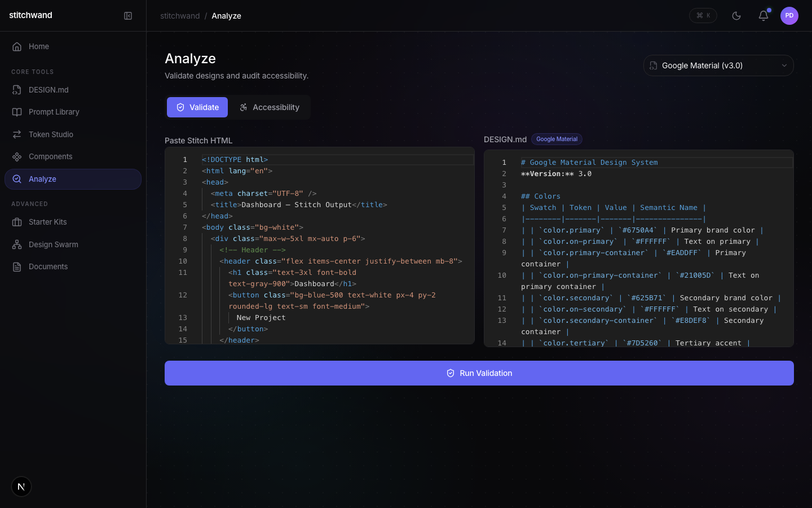Open Design Swarm page
This screenshot has height=508, width=812.
(73, 244)
